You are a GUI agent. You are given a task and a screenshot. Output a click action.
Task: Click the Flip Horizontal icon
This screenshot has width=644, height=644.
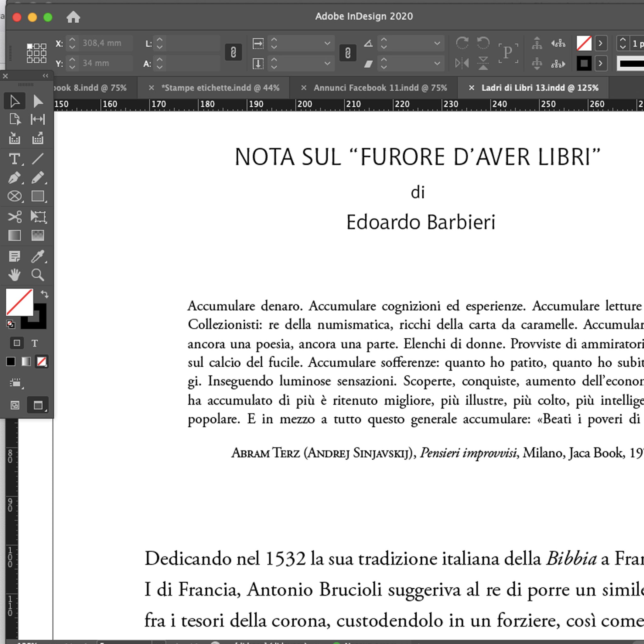[462, 63]
